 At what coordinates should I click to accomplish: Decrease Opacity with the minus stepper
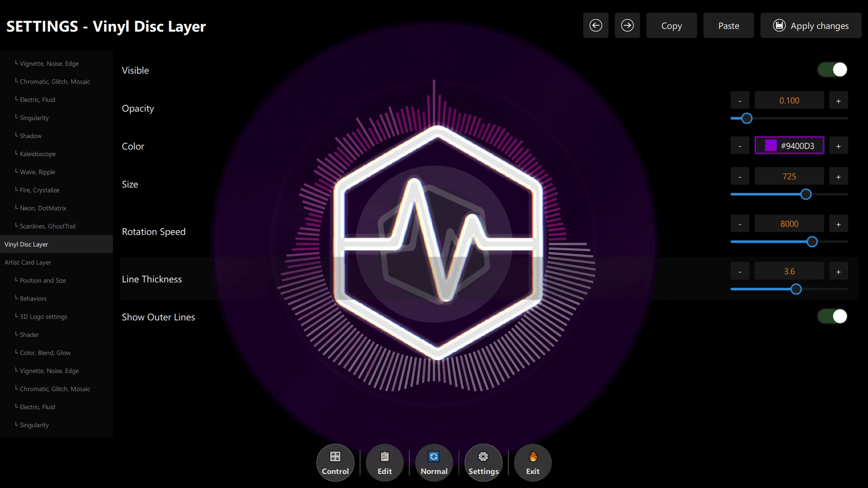click(740, 100)
